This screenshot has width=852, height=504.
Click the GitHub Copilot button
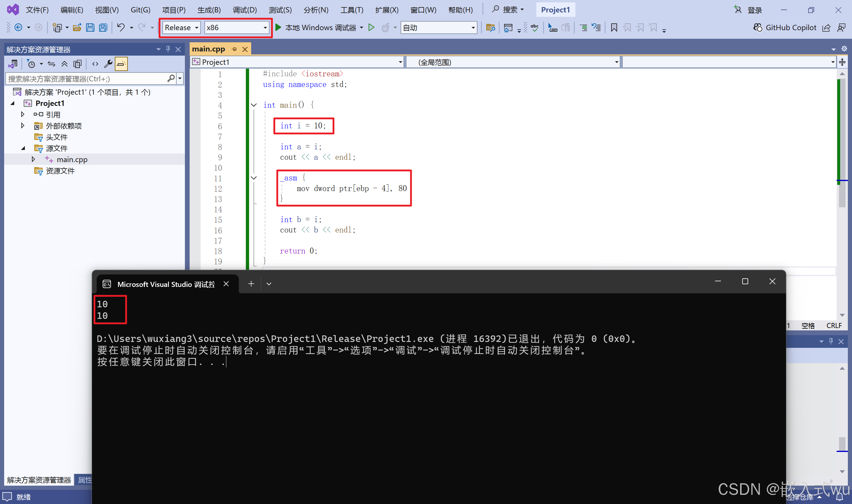pos(785,28)
